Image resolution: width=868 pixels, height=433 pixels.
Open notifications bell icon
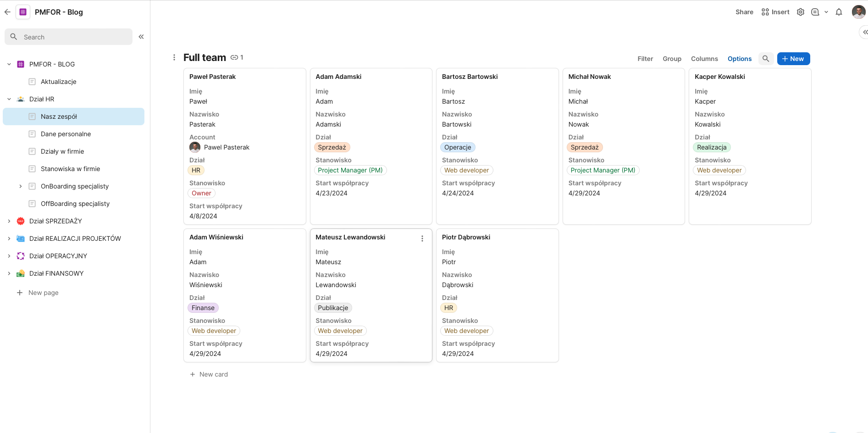839,12
